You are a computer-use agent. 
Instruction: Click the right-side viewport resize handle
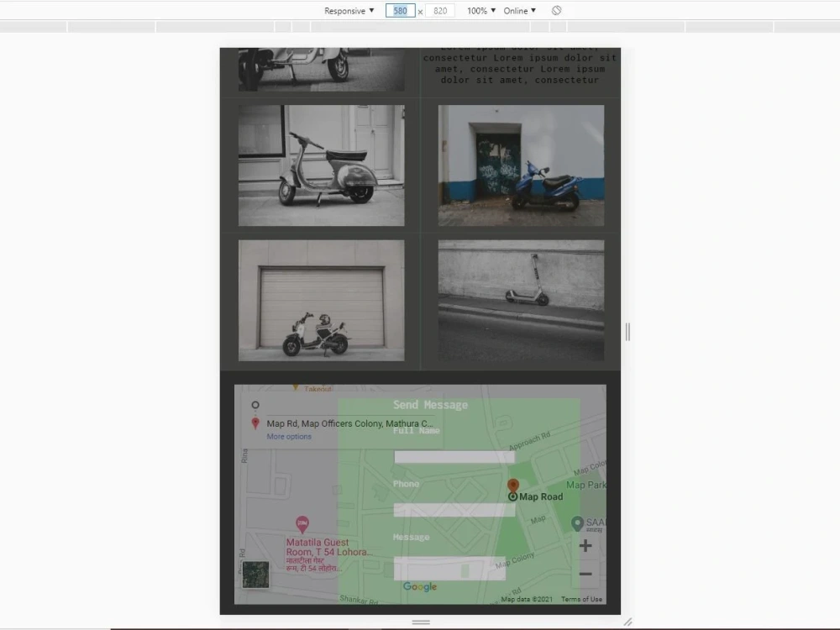coord(627,332)
